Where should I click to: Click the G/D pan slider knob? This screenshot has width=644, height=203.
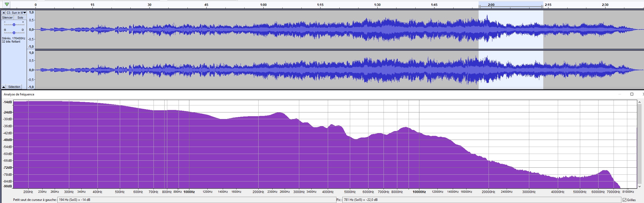pos(14,33)
